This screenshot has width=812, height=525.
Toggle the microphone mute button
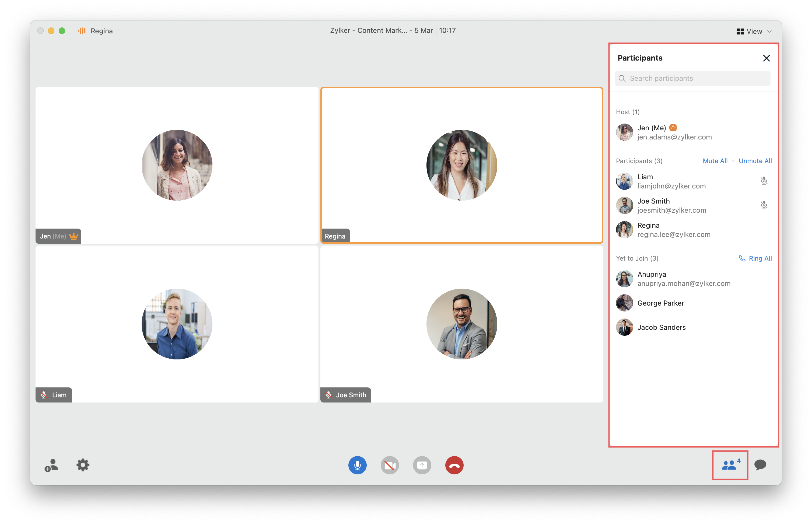tap(357, 465)
